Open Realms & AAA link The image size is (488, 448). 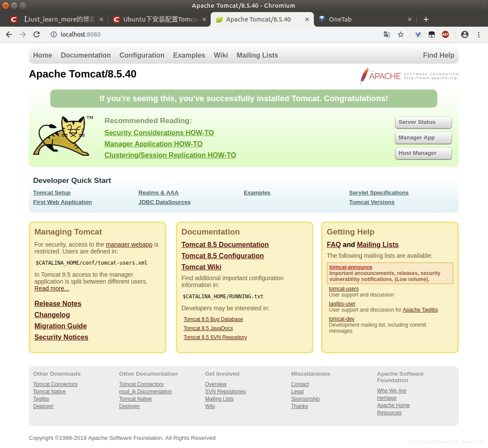158,192
